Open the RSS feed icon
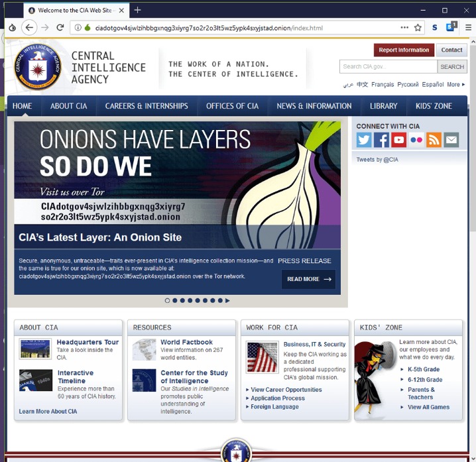 [434, 140]
